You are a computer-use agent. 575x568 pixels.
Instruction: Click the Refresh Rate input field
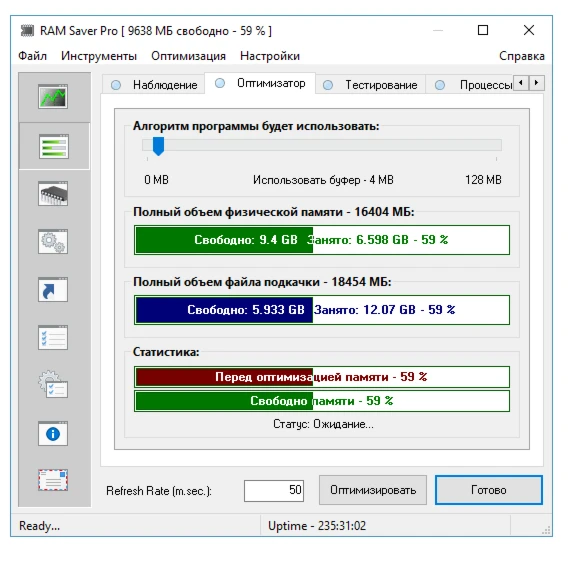coord(274,491)
